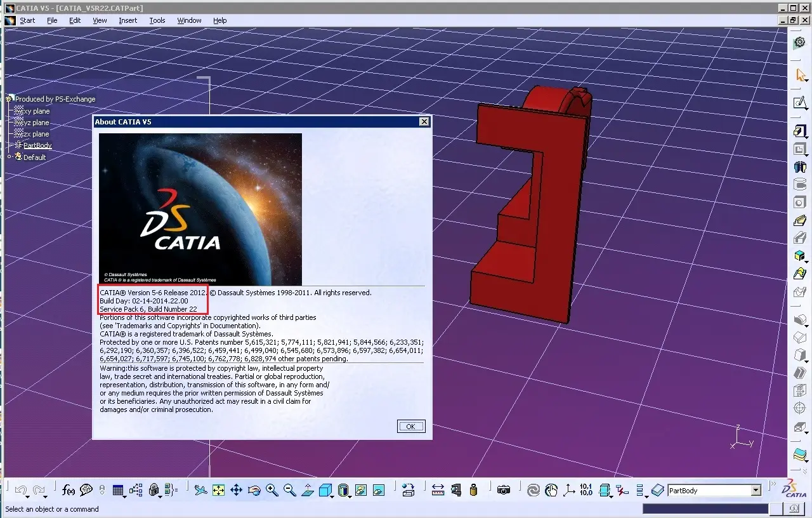812x518 pixels.
Task: Activate the Rib tool
Action: [x=800, y=220]
